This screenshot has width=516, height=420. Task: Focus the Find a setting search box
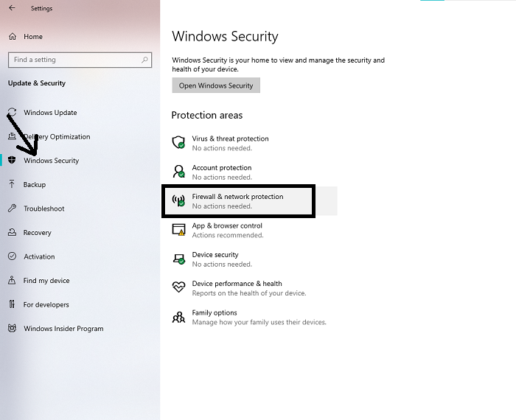tap(80, 60)
